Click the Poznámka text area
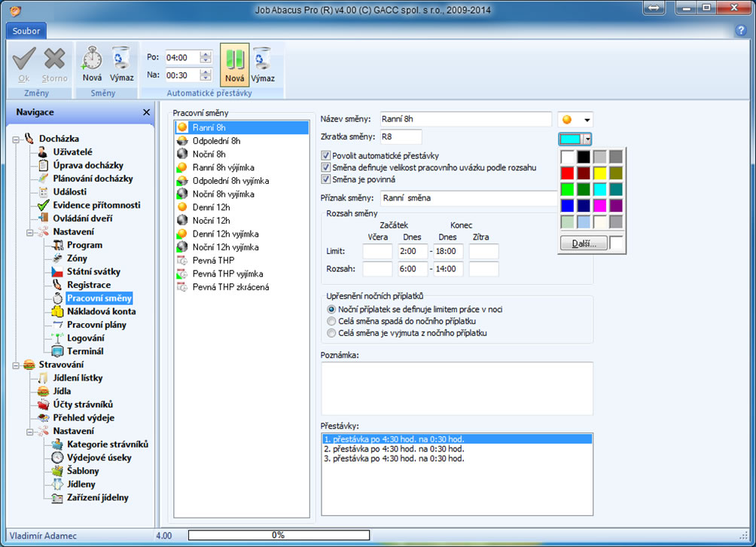The height and width of the screenshot is (547, 756). point(456,389)
